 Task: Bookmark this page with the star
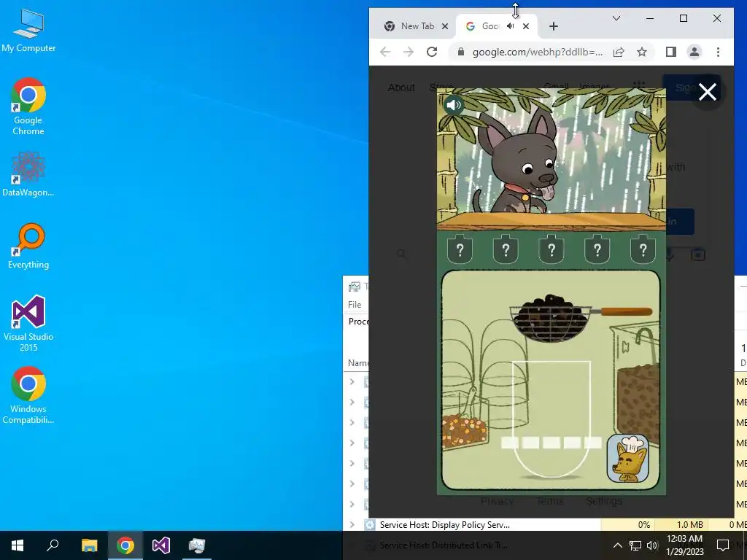click(642, 52)
